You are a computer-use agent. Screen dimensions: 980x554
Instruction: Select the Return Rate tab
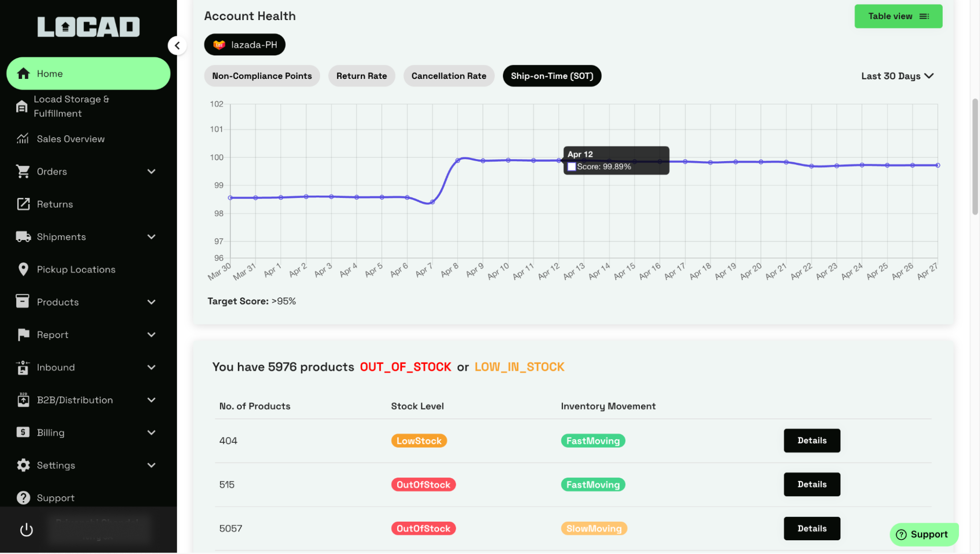361,76
